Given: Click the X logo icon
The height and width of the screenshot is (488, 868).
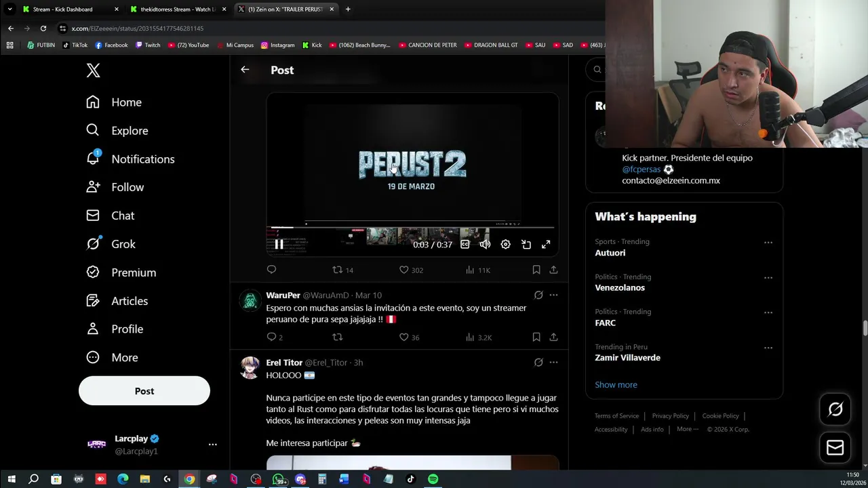Looking at the screenshot, I should point(94,70).
